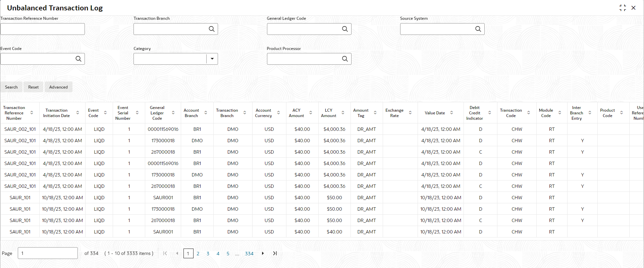Screen dimensions: 644x268
Task: Sort by Event Serial Number column
Action: (x=137, y=113)
